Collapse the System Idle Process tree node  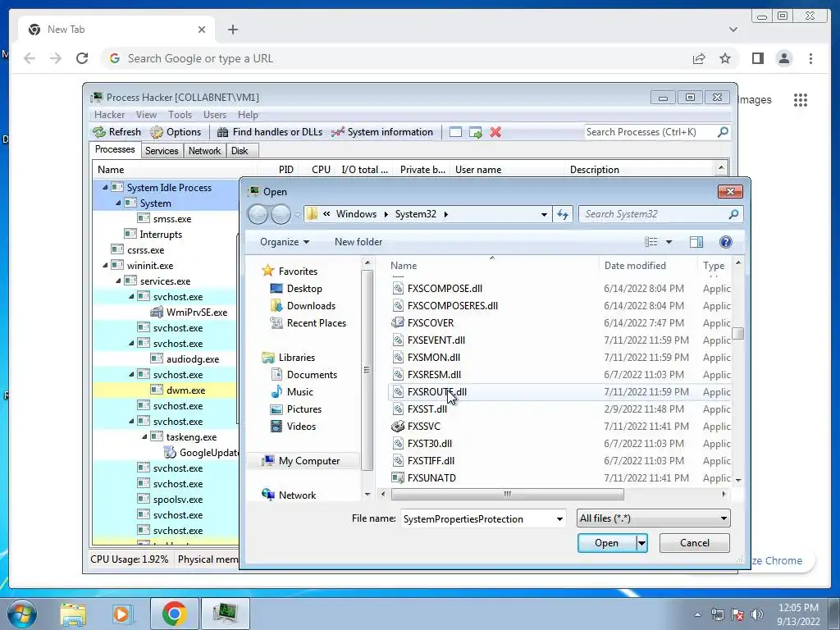105,188
